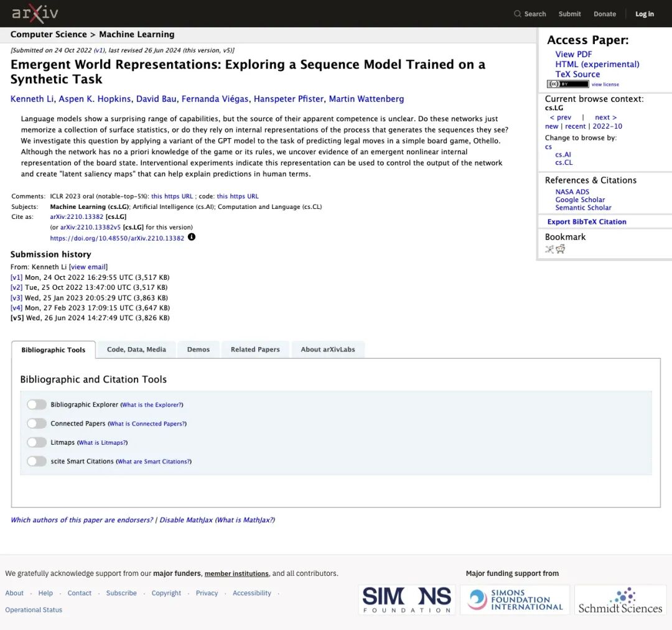Viewport: 672px width, 630px height.
Task: Open Simons Foundation International logo
Action: pyautogui.click(x=515, y=600)
